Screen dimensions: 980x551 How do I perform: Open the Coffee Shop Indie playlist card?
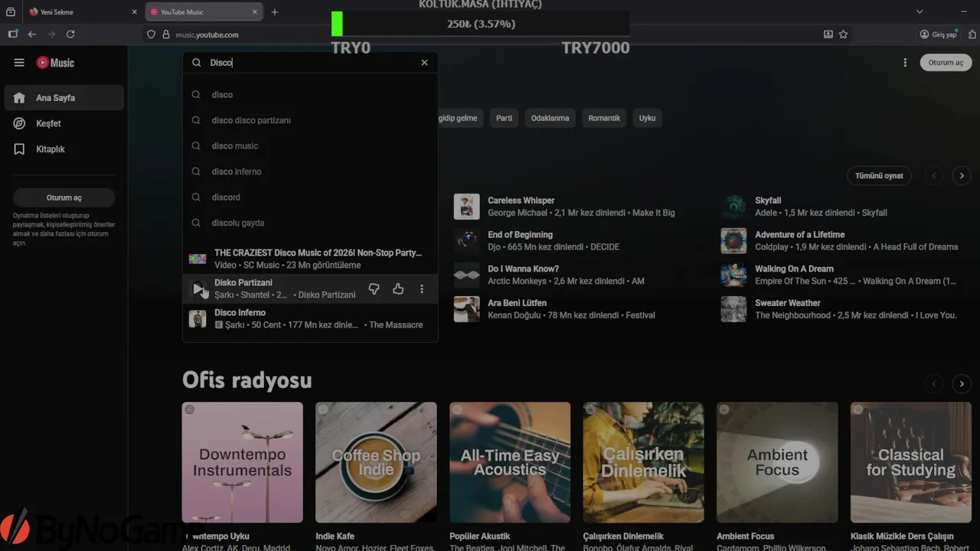point(376,462)
